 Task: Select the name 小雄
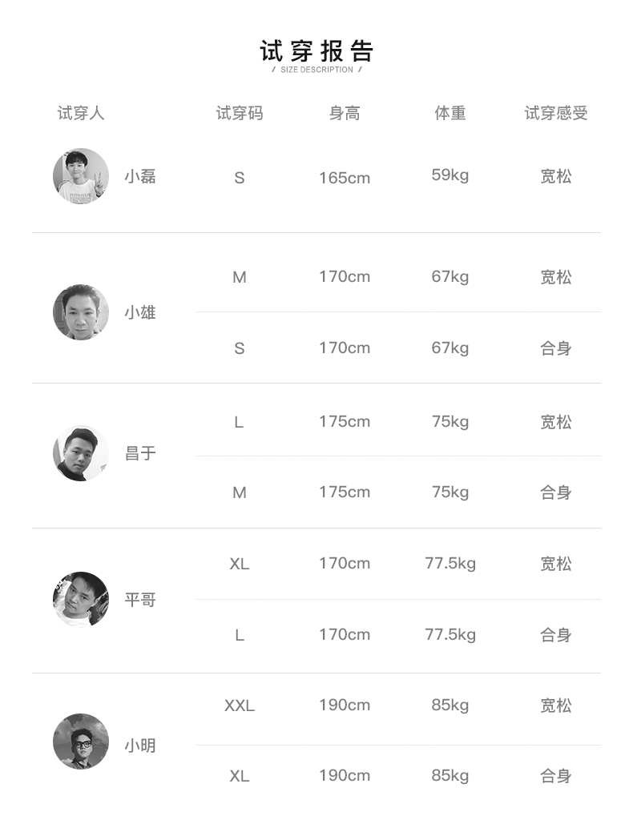[140, 312]
